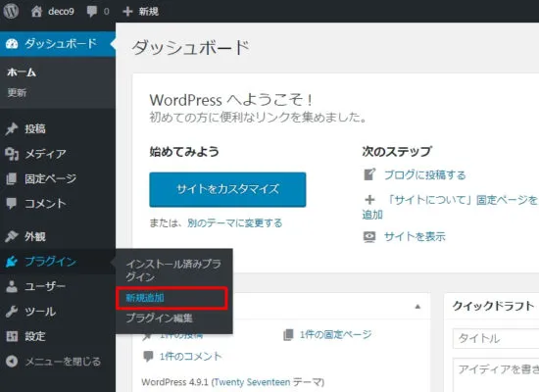Click the pin icon next to 投稿
The height and width of the screenshot is (392, 539).
[x=12, y=129]
